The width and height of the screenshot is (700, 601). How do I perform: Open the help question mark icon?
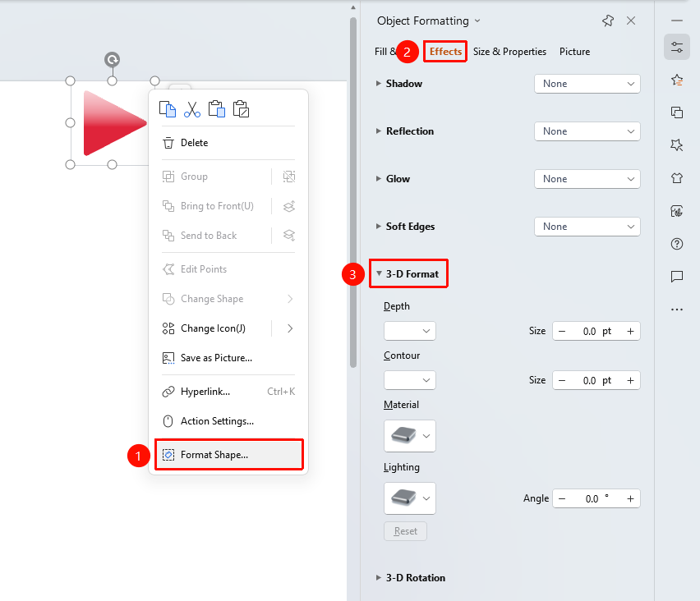click(677, 244)
